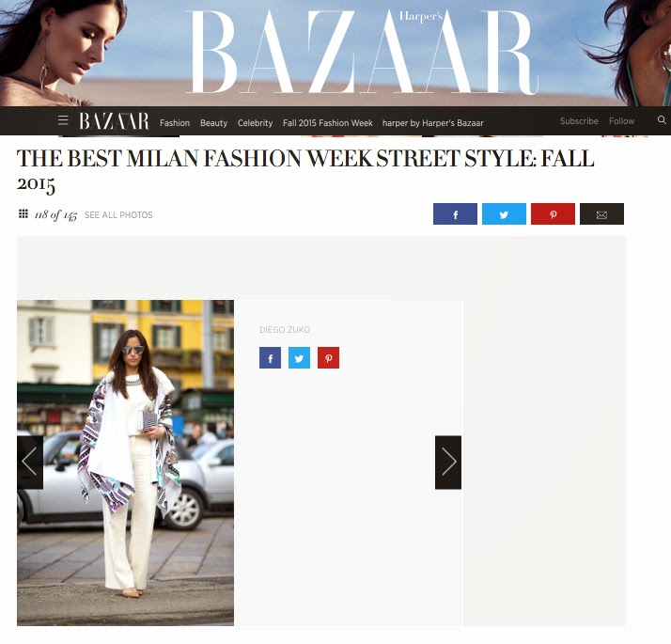Viewport: 671px width, 644px height.
Task: Open the Celebrity section
Action: [255, 123]
